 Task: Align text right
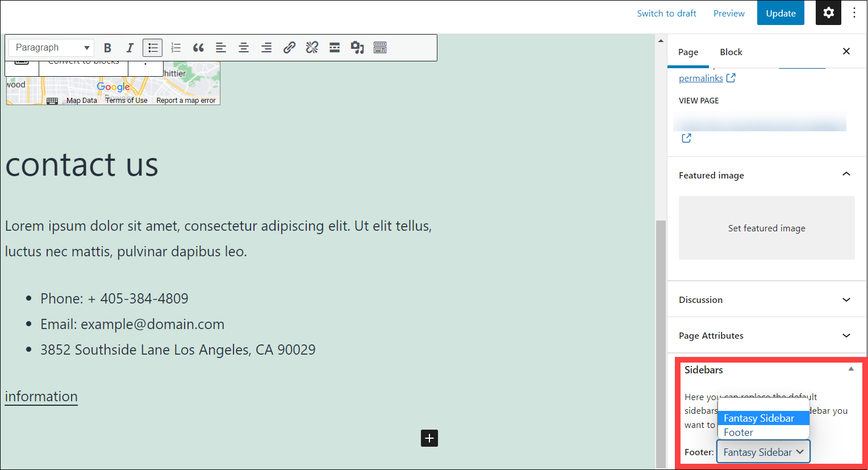coord(266,48)
